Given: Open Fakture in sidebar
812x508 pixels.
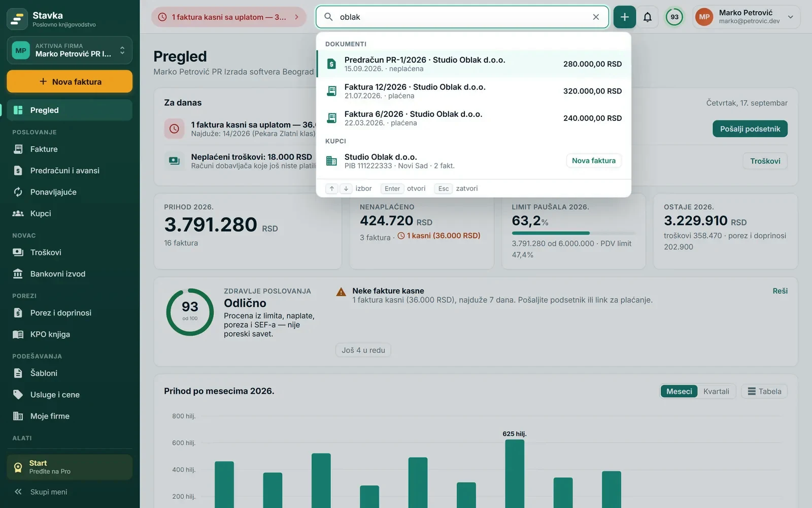Looking at the screenshot, I should [x=70, y=149].
